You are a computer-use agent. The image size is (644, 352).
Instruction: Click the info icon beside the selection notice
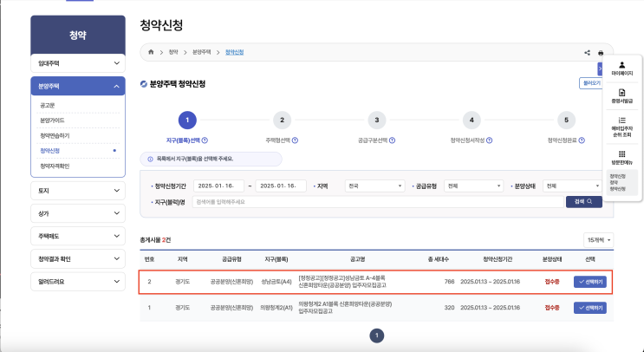pos(150,159)
